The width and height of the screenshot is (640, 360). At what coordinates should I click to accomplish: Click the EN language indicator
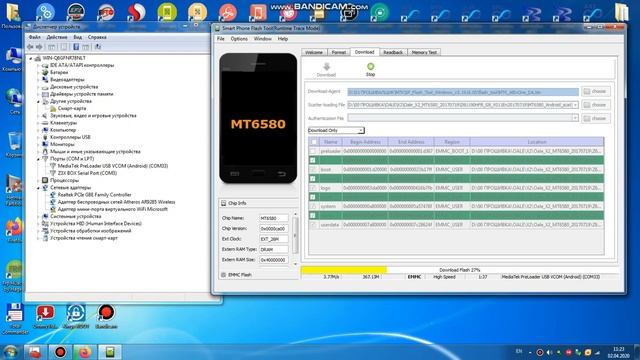pyautogui.click(x=519, y=351)
